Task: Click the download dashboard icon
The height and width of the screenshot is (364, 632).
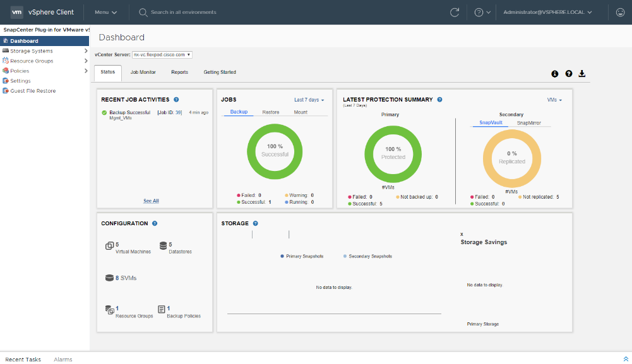Action: [582, 74]
